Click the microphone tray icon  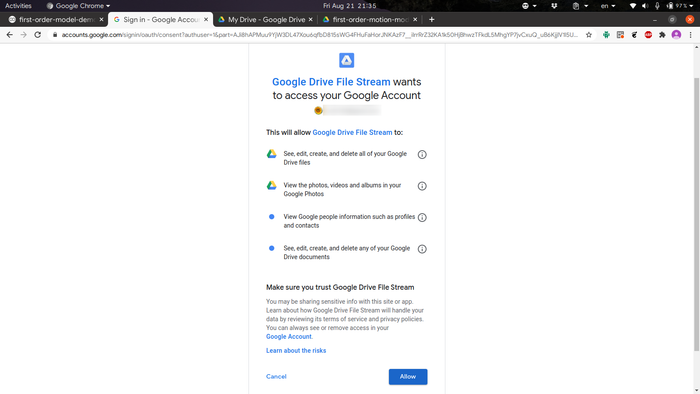pyautogui.click(x=657, y=6)
